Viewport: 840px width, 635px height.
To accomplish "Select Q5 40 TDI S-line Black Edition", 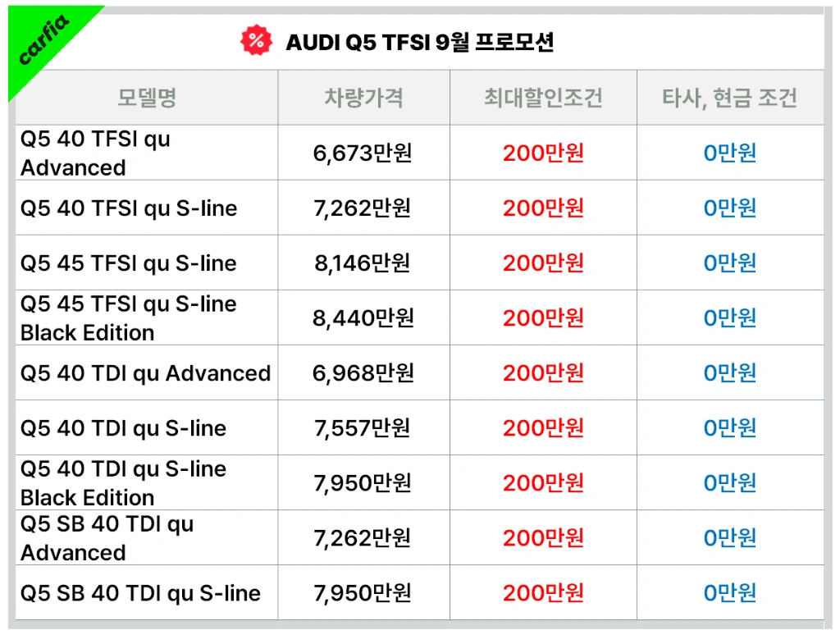I will point(123,483).
